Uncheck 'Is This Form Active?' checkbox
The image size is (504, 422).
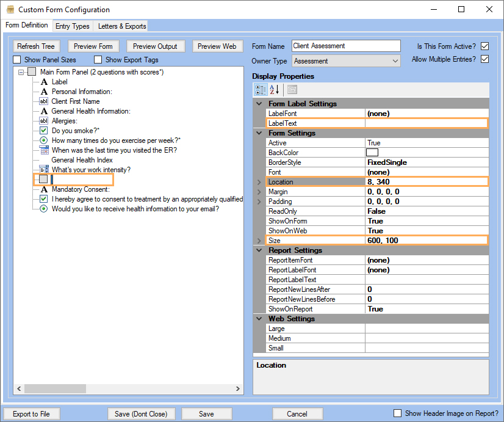coord(484,46)
